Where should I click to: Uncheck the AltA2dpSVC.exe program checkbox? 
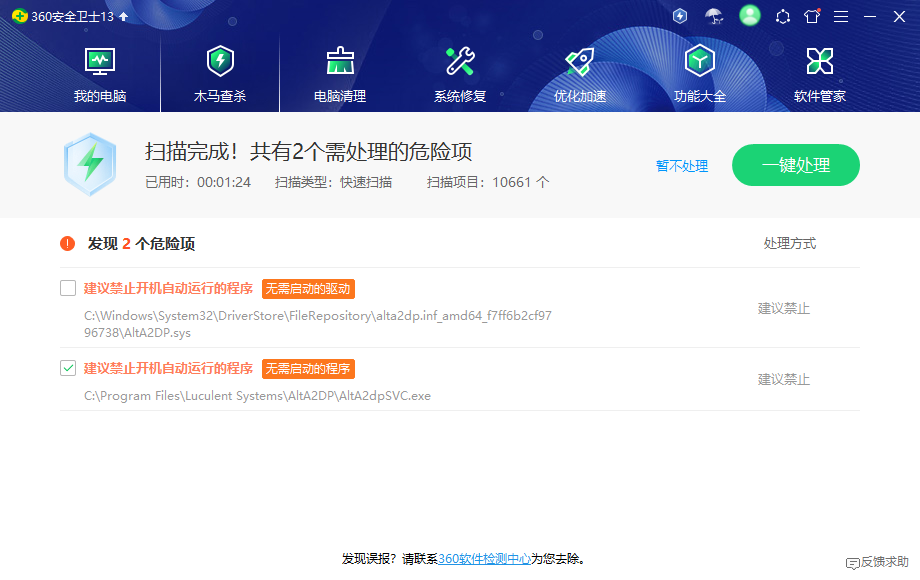click(x=68, y=368)
